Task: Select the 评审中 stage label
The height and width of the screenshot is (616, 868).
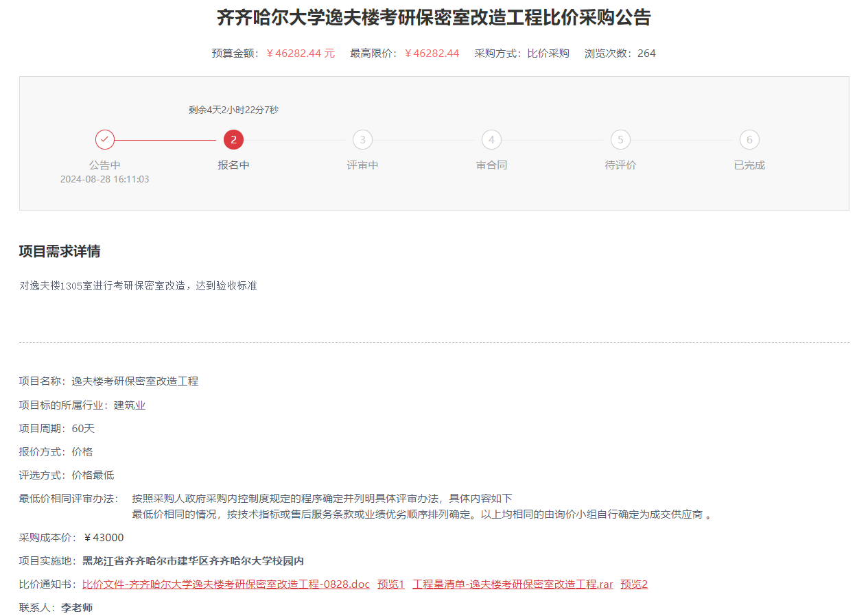Action: tap(362, 165)
